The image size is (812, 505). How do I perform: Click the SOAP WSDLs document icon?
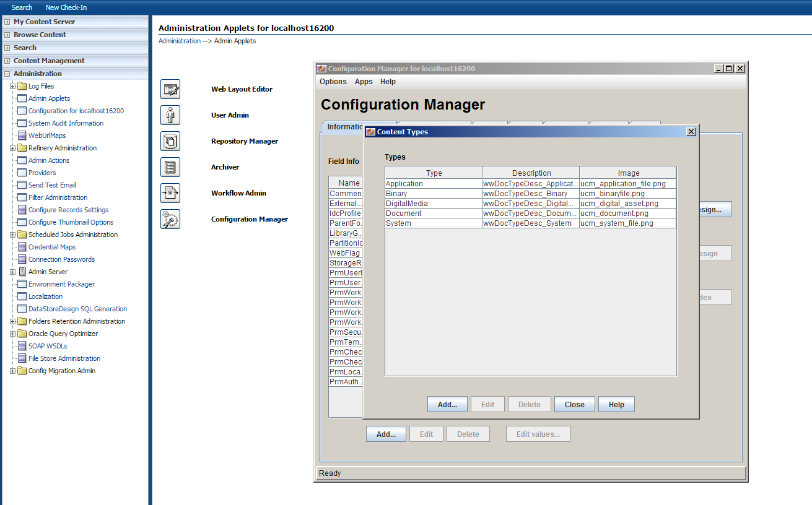(x=22, y=346)
